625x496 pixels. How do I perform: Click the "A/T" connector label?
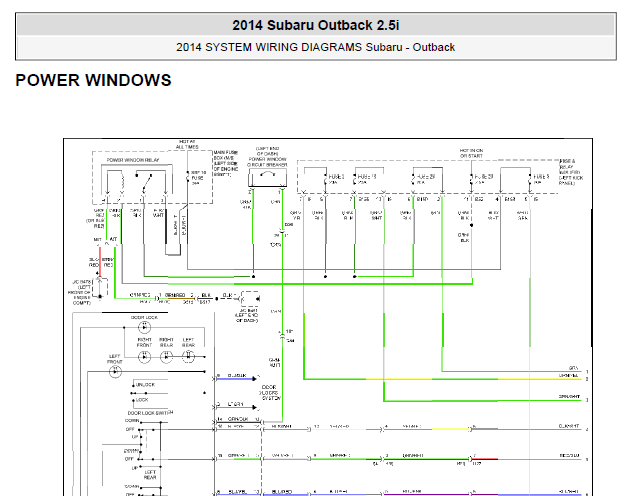coord(114,239)
